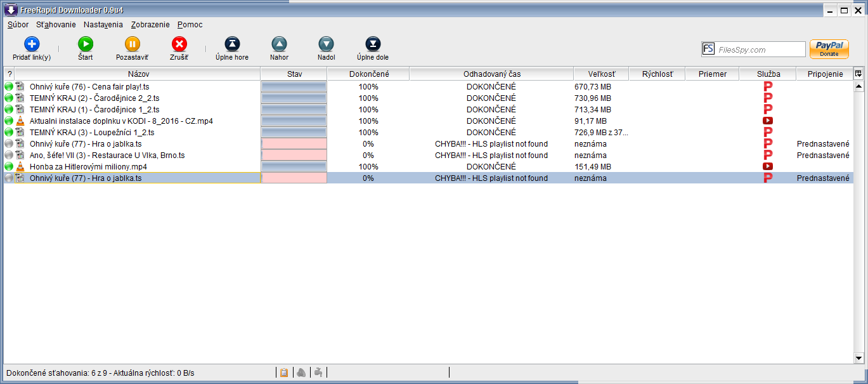The height and width of the screenshot is (384, 868).
Task: Select row TEMNÝ KRAJ (1) - Čarodějnice 1_2.ts
Action: [x=428, y=109]
